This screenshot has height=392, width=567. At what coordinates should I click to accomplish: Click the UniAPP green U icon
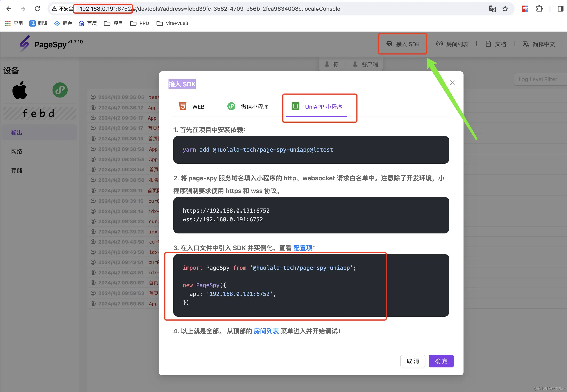point(296,106)
